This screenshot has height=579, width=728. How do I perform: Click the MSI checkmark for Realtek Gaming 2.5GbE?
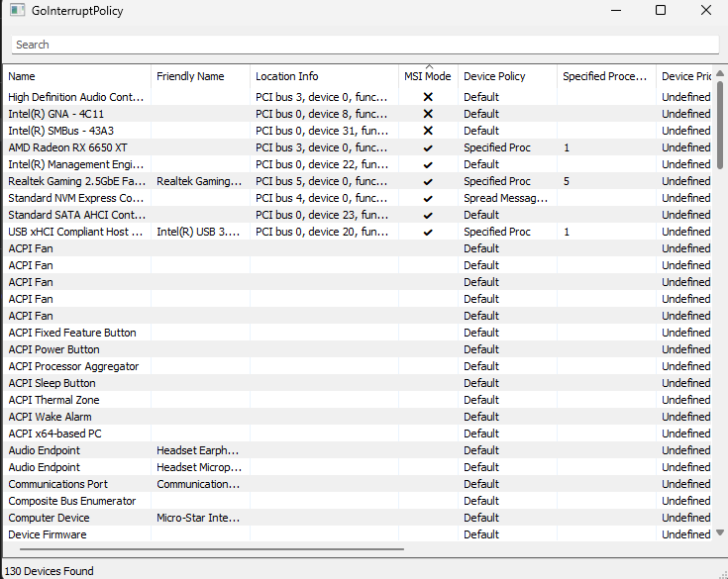(428, 182)
